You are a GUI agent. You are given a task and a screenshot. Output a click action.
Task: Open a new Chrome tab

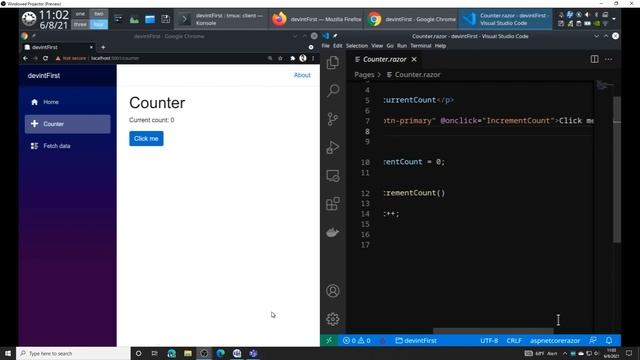pos(103,47)
